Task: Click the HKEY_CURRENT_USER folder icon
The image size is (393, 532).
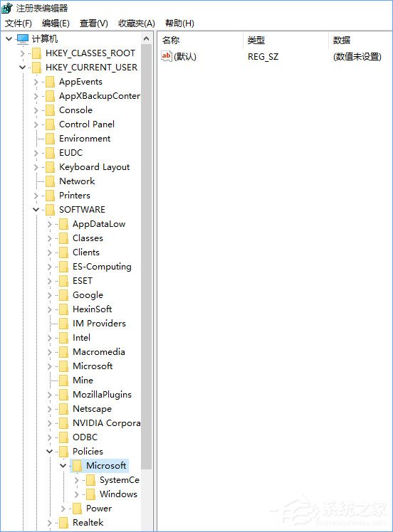Action: click(x=37, y=68)
